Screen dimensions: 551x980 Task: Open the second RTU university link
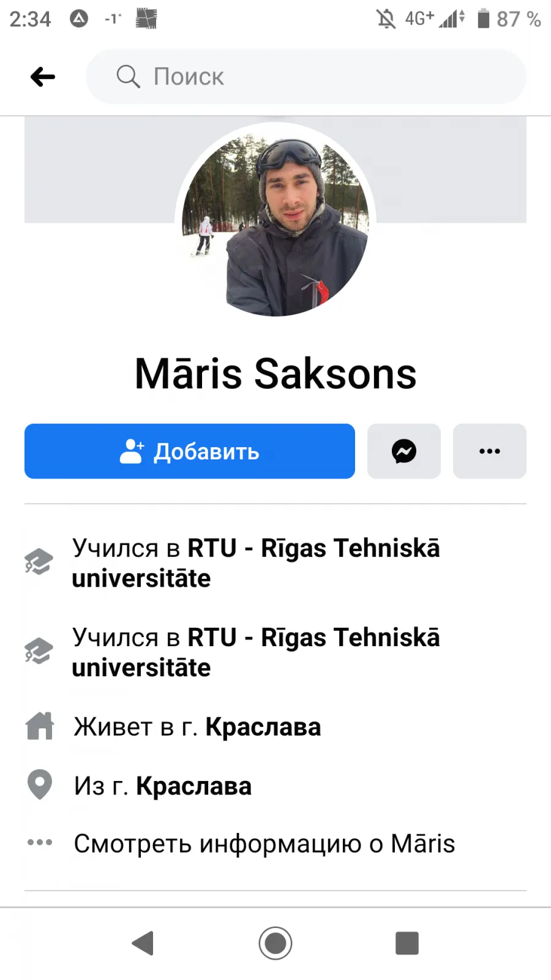click(256, 652)
